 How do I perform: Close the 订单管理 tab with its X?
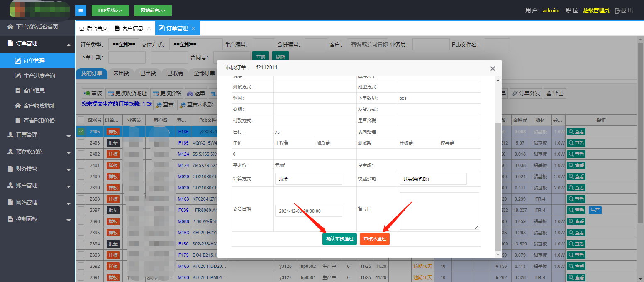193,29
